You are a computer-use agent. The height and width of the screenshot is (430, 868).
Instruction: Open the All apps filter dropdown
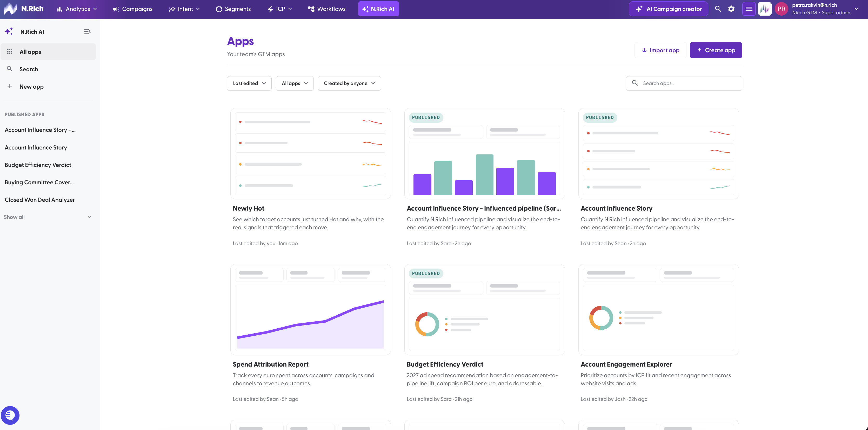pos(295,83)
